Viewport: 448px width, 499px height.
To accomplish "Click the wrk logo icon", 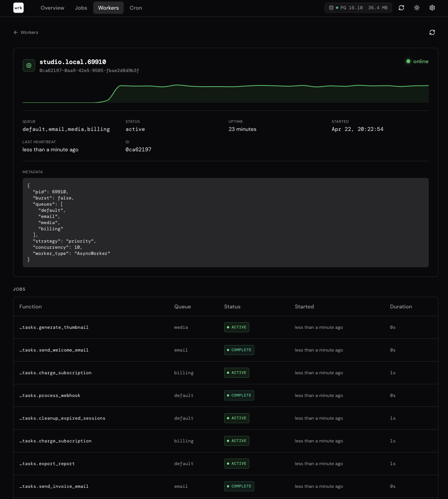I will coord(18,8).
